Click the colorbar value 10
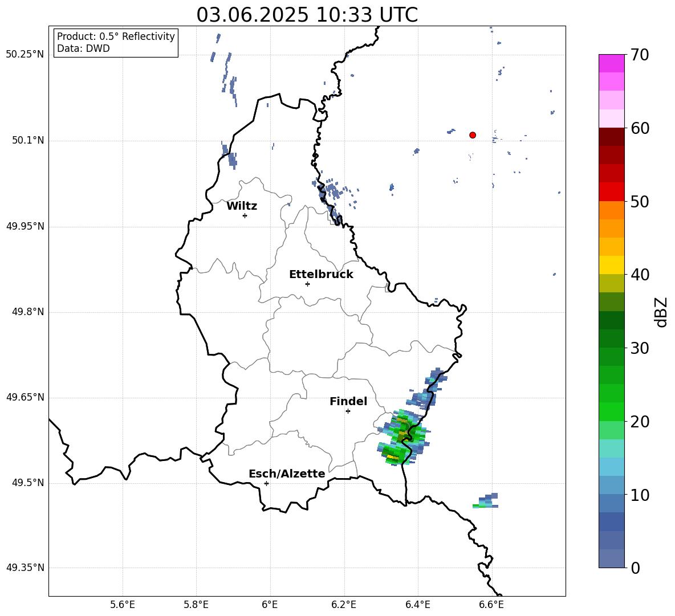Screen dimensions: 675x616 coord(640,495)
